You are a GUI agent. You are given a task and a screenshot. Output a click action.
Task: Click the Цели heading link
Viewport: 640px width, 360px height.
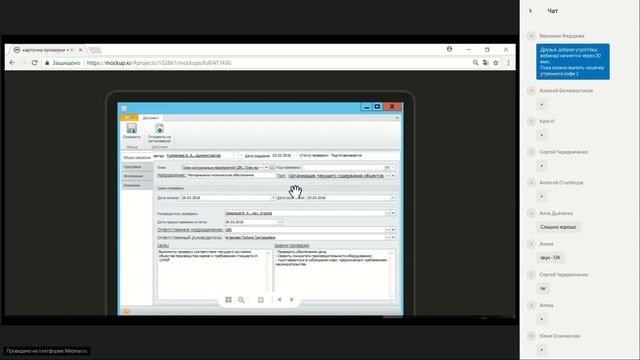pos(163,246)
